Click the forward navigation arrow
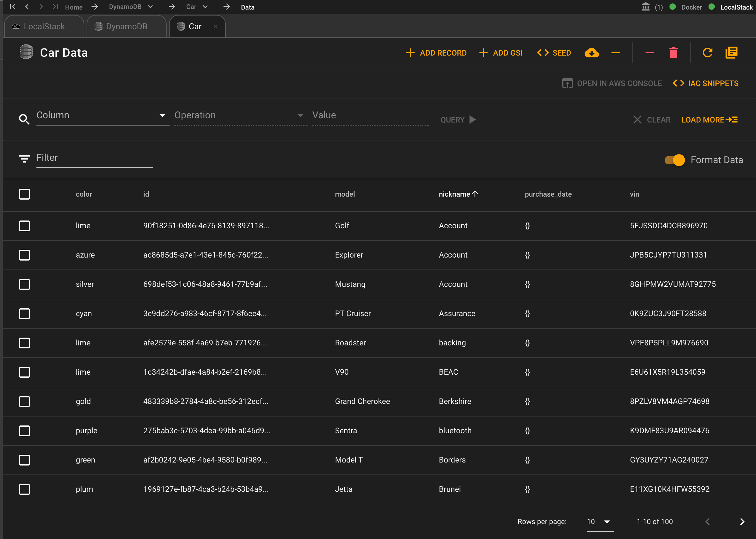The height and width of the screenshot is (539, 756). pyautogui.click(x=41, y=7)
